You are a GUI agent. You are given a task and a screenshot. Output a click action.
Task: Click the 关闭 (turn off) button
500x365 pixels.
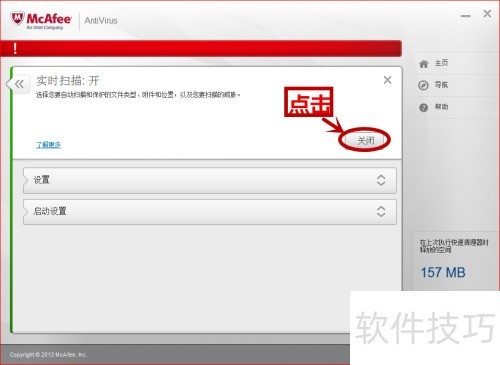point(365,140)
